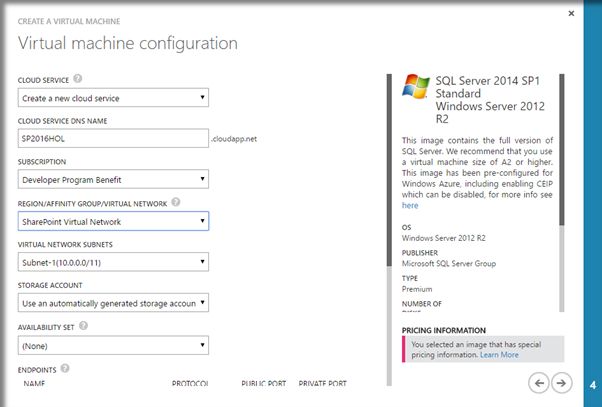Open the SharePoint Virtual Network dropdown

point(113,221)
